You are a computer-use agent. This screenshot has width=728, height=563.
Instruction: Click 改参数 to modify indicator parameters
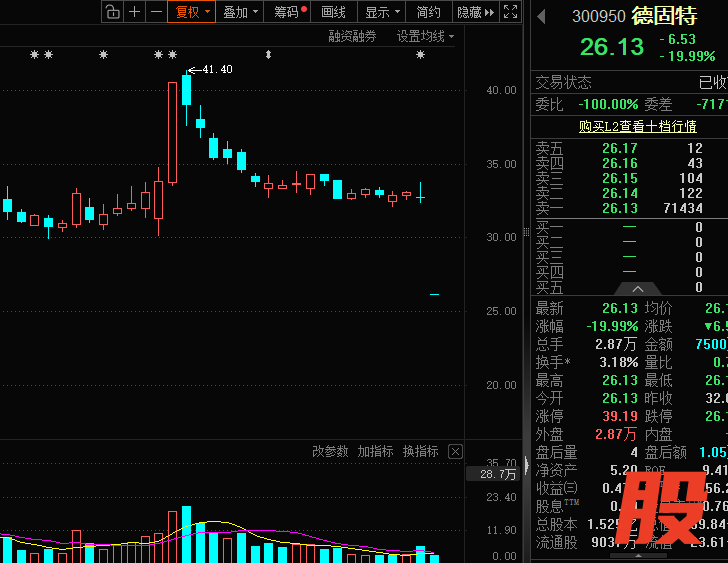330,452
